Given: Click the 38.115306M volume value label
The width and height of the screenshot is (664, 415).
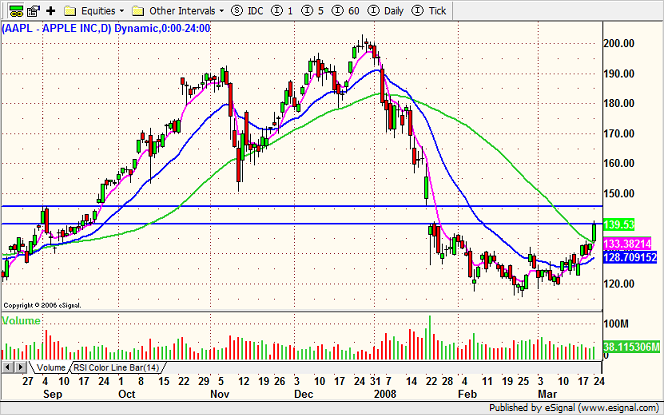Looking at the screenshot, I should pyautogui.click(x=631, y=347).
